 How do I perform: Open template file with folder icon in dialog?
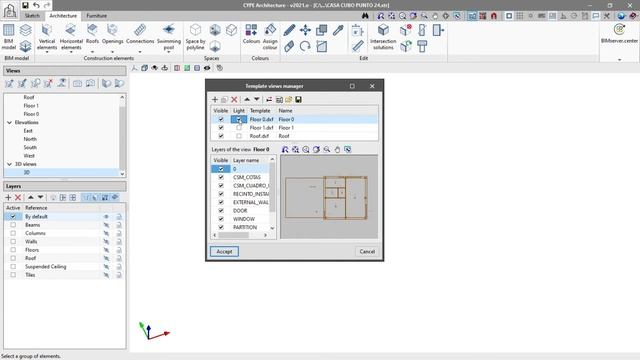289,100
